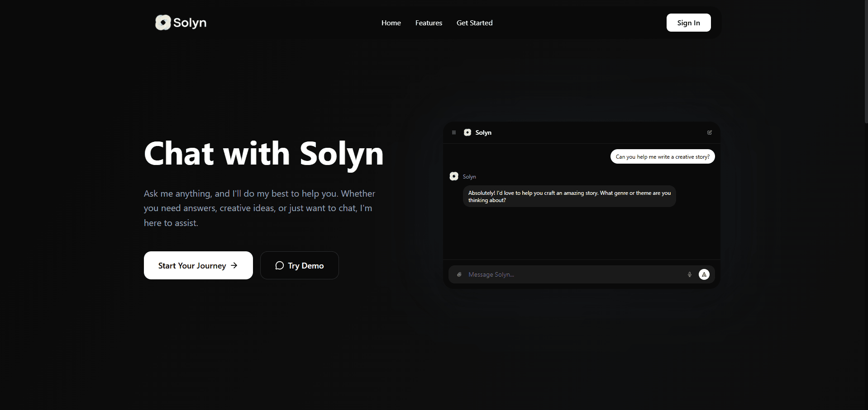The width and height of the screenshot is (868, 410).
Task: Start a new chat with compose icon
Action: (x=709, y=132)
